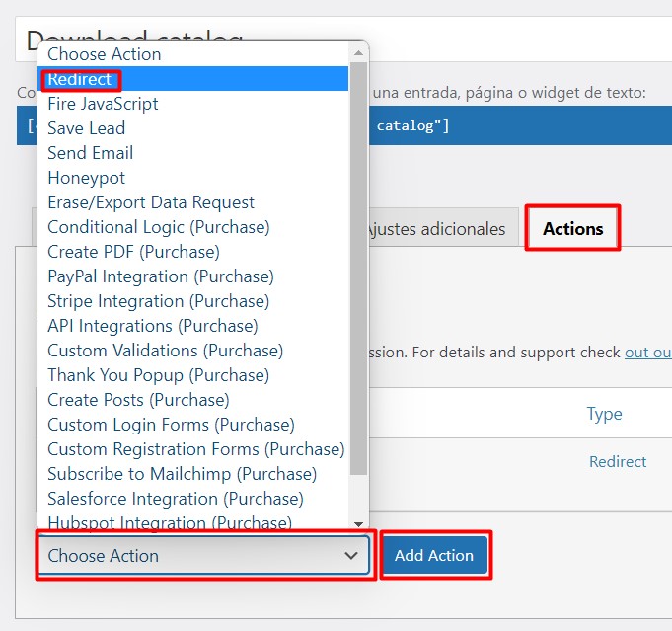Screen dimensions: 672x631
Task: Select the Honeypot action
Action: coord(86,178)
